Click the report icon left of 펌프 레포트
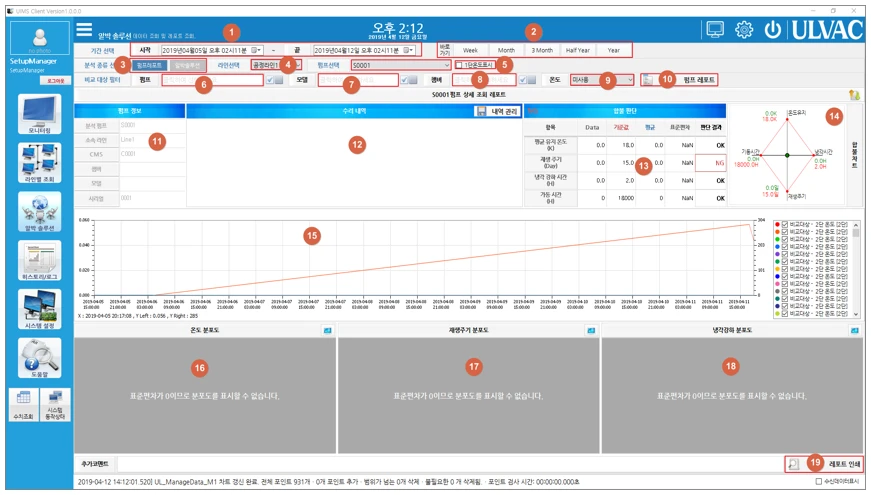This screenshot has height=495, width=871. point(648,80)
